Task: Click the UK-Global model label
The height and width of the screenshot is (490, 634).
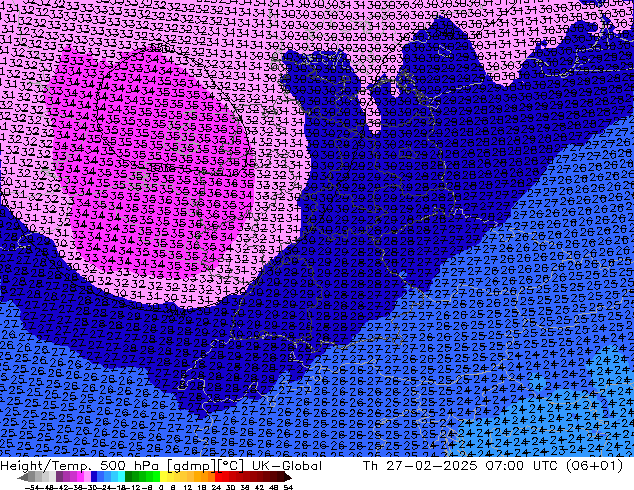Action: pos(287,466)
